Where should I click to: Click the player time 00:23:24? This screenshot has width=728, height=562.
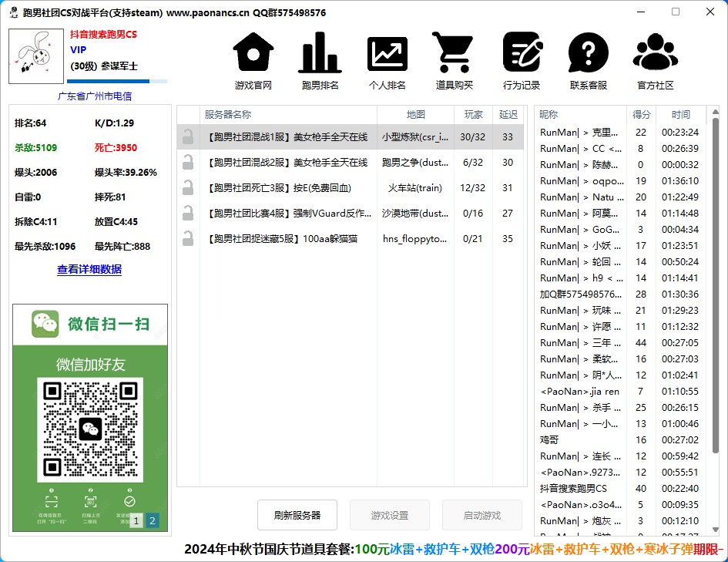[x=680, y=133]
